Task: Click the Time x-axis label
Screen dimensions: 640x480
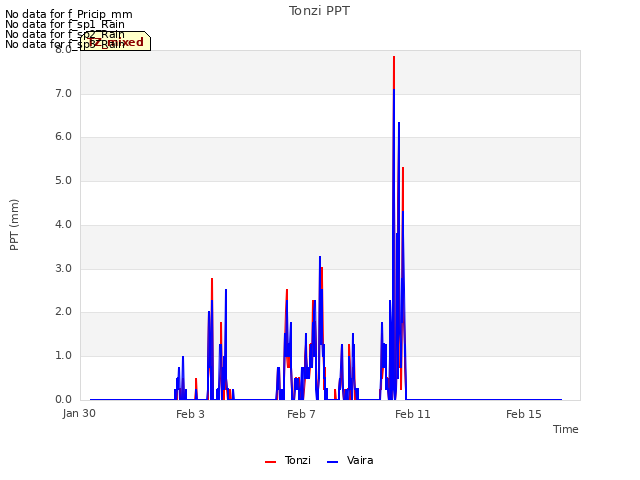Action: pos(566,429)
